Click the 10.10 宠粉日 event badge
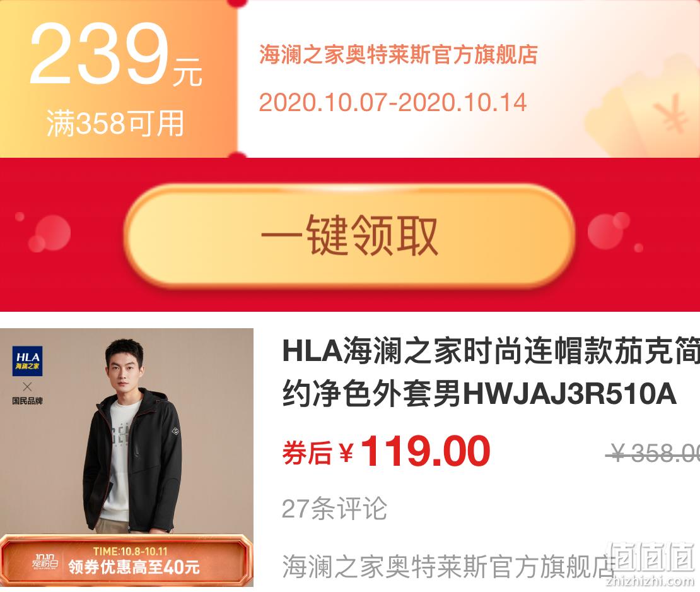 [x=45, y=562]
